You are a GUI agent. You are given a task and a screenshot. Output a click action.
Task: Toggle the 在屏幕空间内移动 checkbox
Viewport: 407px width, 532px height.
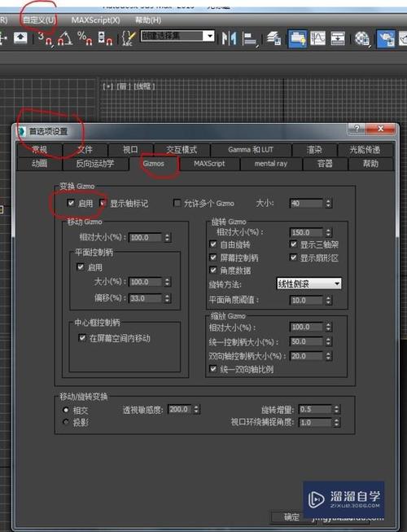coord(82,337)
